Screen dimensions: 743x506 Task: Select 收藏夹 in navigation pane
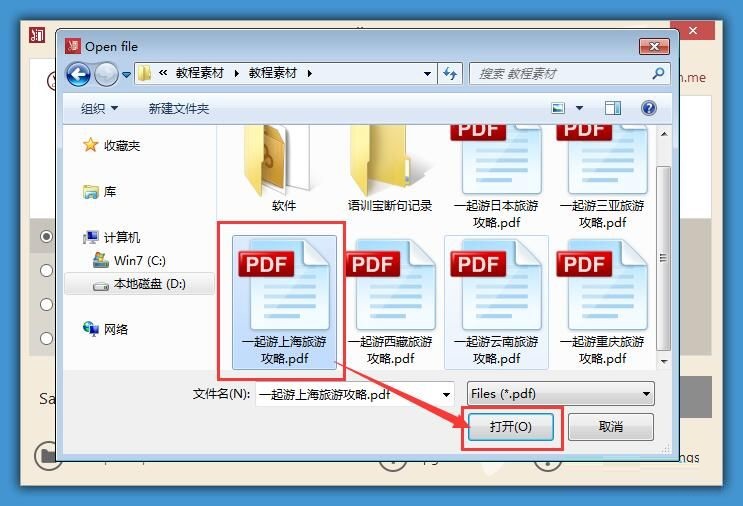(111, 145)
